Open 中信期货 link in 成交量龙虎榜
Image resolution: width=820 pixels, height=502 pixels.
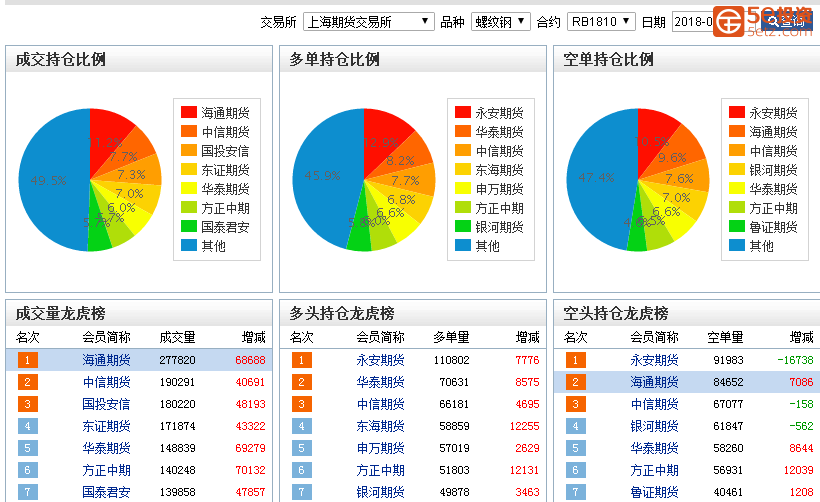coord(106,382)
